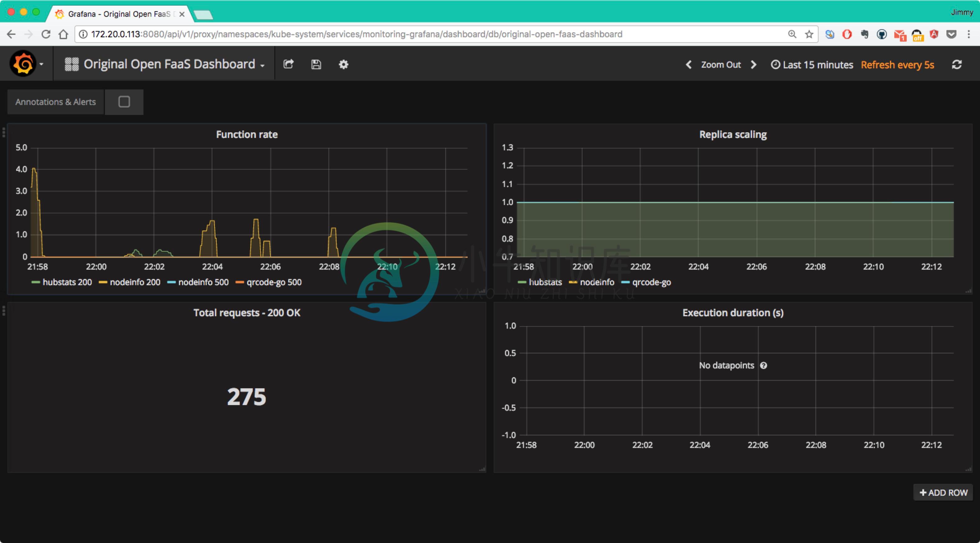The image size is (980, 543).
Task: Open Replica scaling panel title menu
Action: pyautogui.click(x=733, y=134)
